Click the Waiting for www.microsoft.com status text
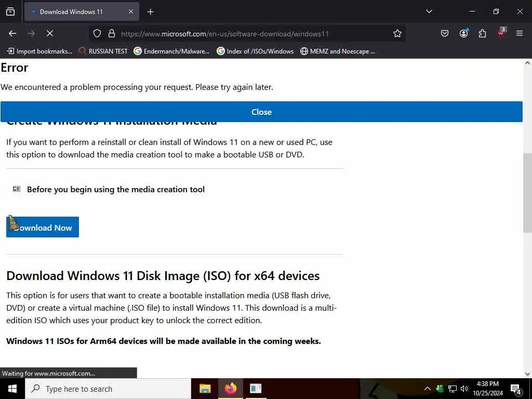This screenshot has height=399, width=532. coord(48,373)
